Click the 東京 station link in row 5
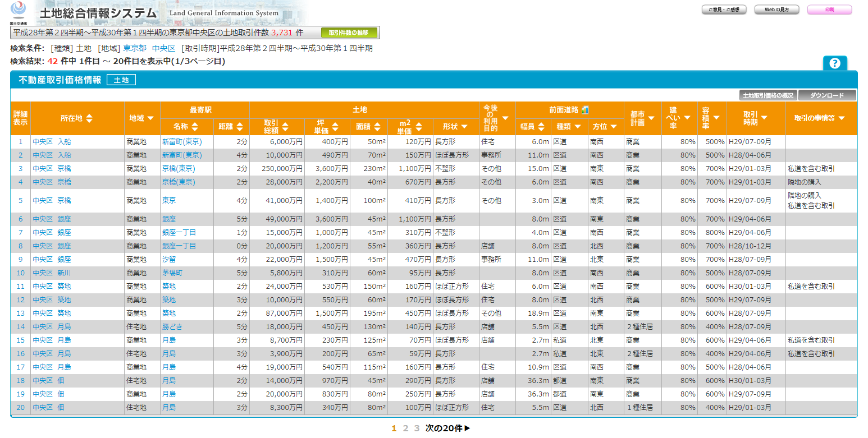The height and width of the screenshot is (438, 868). [x=169, y=200]
